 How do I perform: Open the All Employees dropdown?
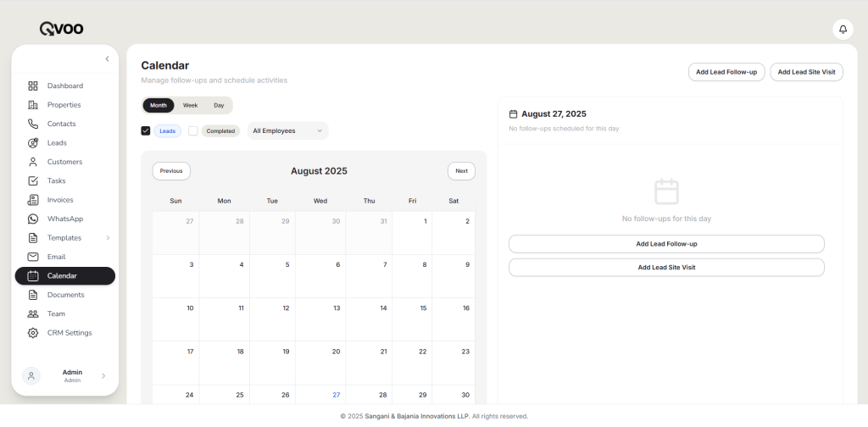pyautogui.click(x=287, y=130)
